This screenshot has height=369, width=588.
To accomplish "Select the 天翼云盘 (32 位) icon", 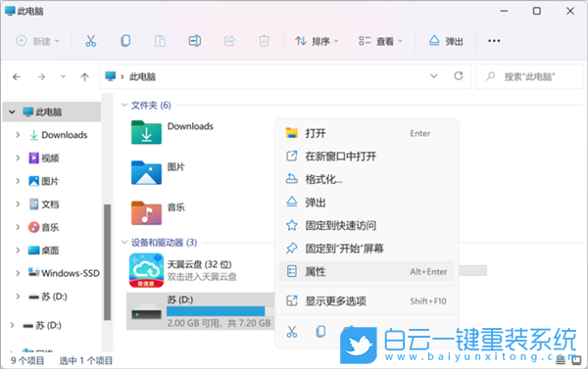I will (146, 270).
